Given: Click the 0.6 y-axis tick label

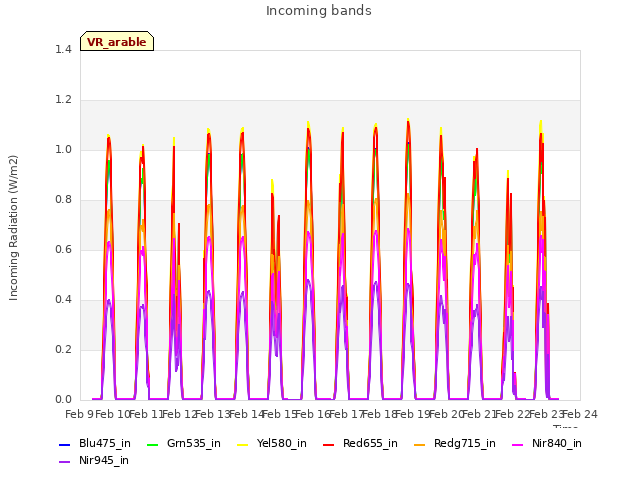Looking at the screenshot, I should point(63,249).
